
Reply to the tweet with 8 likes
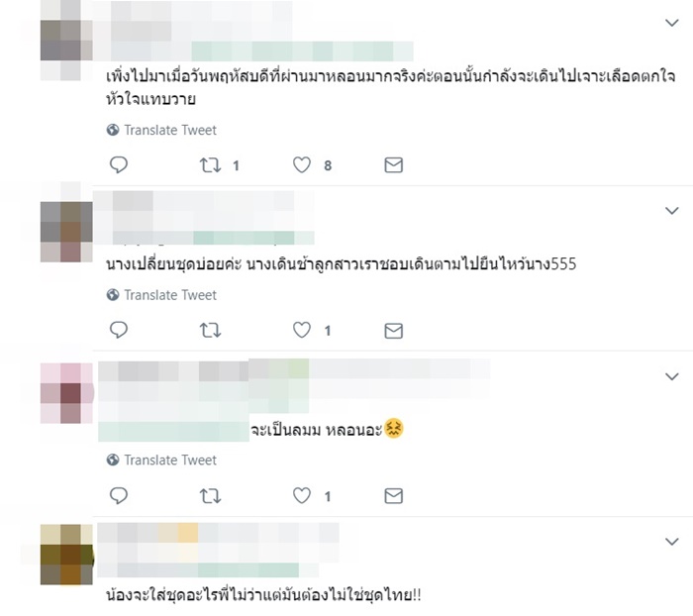(x=119, y=164)
